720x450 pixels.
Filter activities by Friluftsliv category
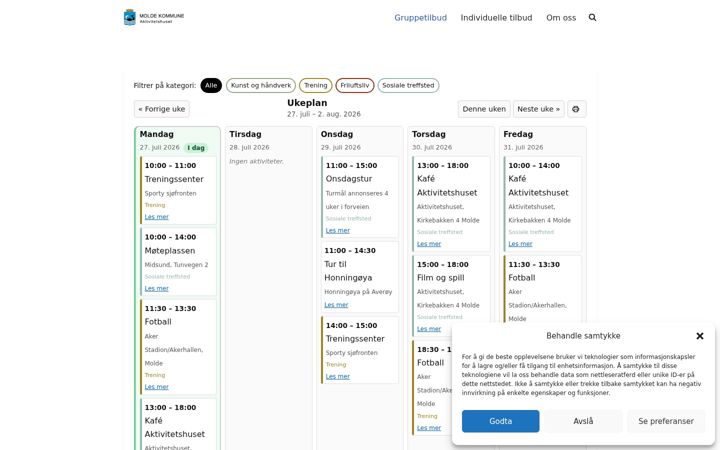click(x=355, y=85)
